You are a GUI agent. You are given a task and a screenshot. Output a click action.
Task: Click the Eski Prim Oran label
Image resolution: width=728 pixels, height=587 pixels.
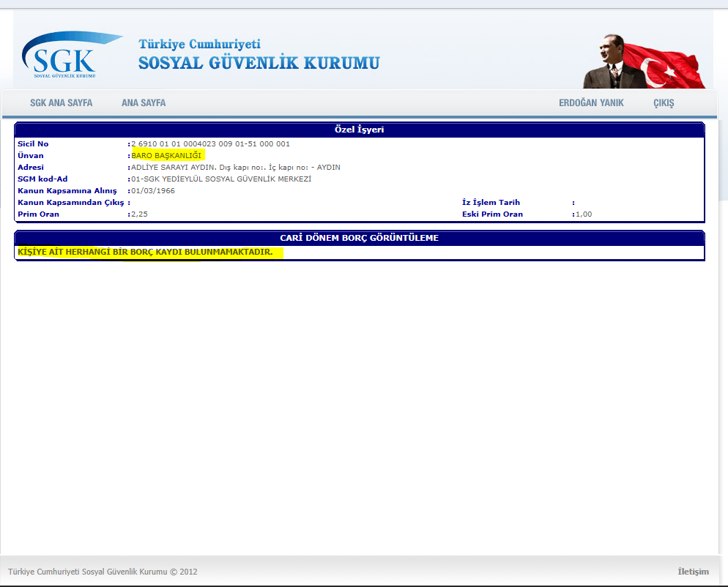pyautogui.click(x=492, y=214)
